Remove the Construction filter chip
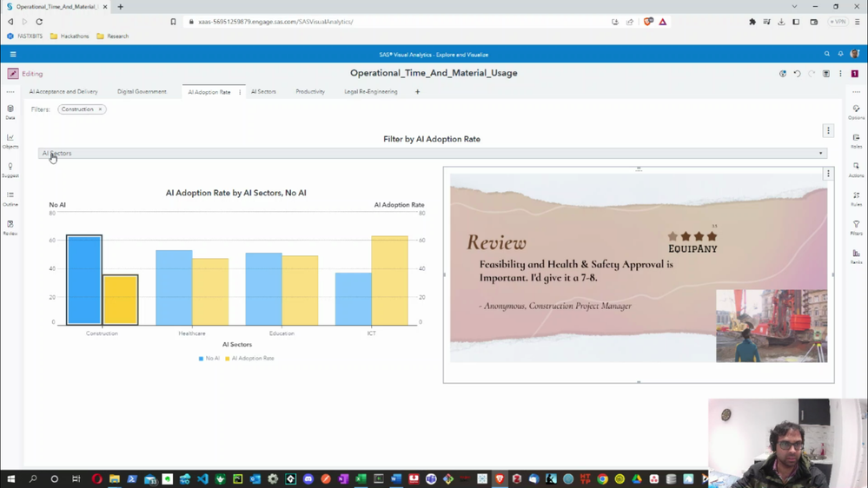 [100, 109]
